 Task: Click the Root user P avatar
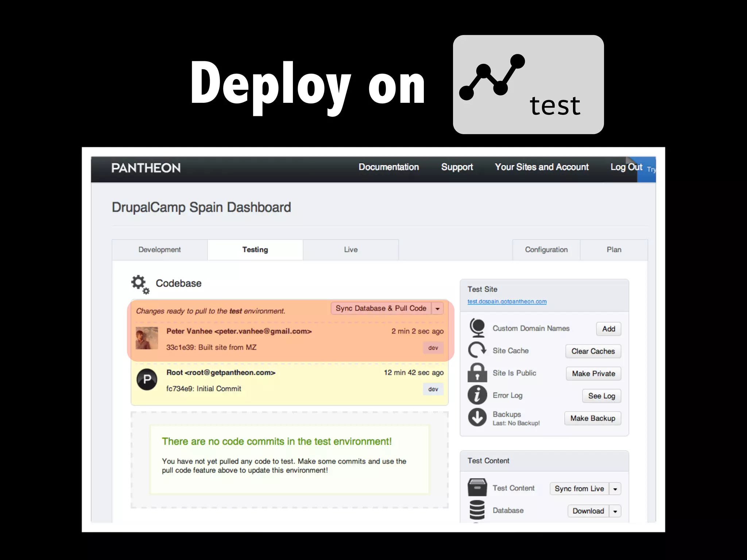click(x=147, y=380)
